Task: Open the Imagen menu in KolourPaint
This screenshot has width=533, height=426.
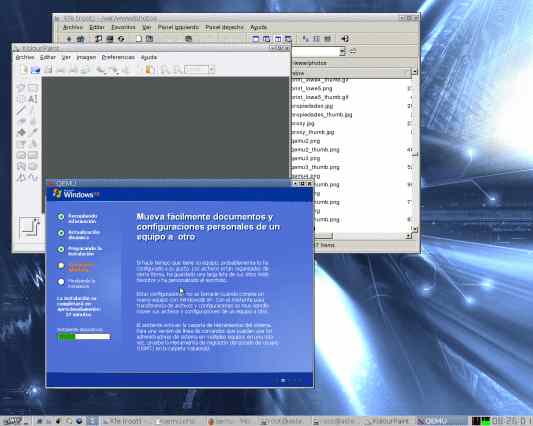Action: point(86,57)
